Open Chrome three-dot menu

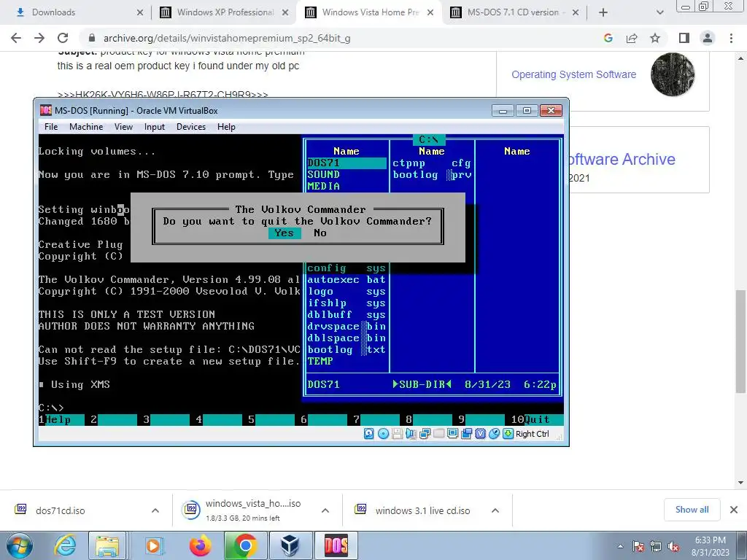pyautogui.click(x=731, y=38)
